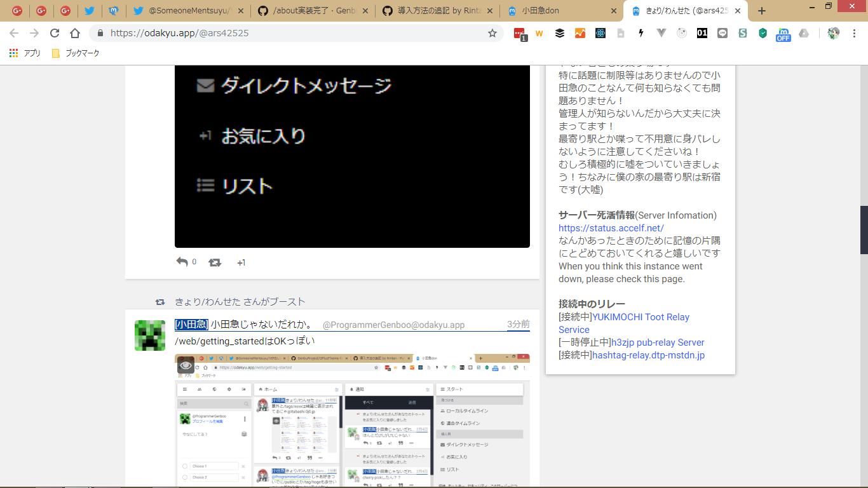
Task: Open the Chrome profile avatar menu
Action: pyautogui.click(x=833, y=33)
